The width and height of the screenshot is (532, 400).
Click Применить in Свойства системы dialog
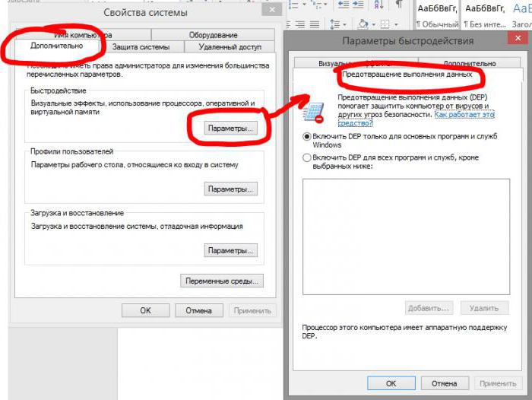[252, 310]
